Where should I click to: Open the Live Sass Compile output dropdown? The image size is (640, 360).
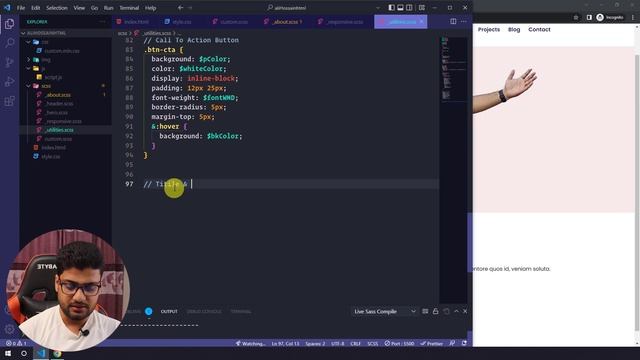tap(384, 311)
